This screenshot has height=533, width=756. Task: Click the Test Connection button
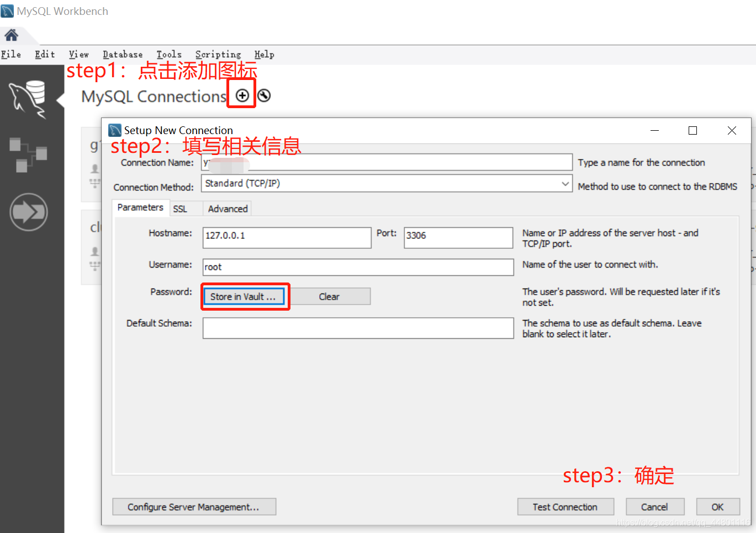click(x=565, y=507)
